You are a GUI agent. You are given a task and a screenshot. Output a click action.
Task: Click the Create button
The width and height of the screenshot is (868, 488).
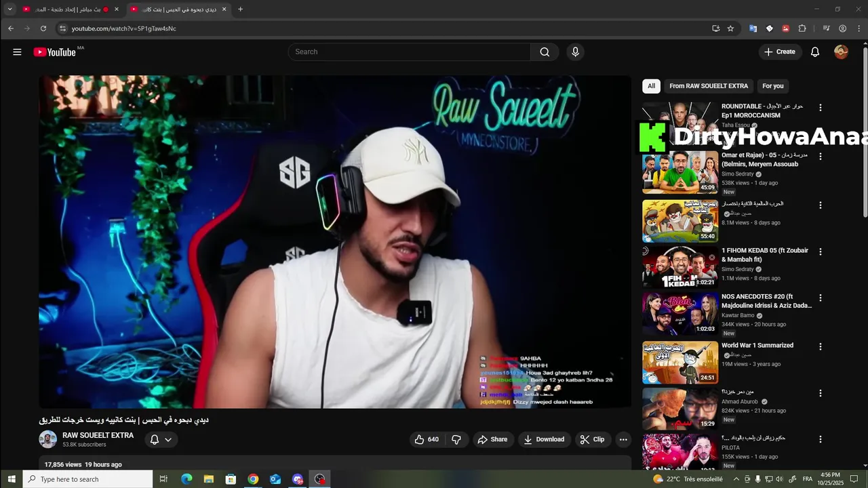780,52
